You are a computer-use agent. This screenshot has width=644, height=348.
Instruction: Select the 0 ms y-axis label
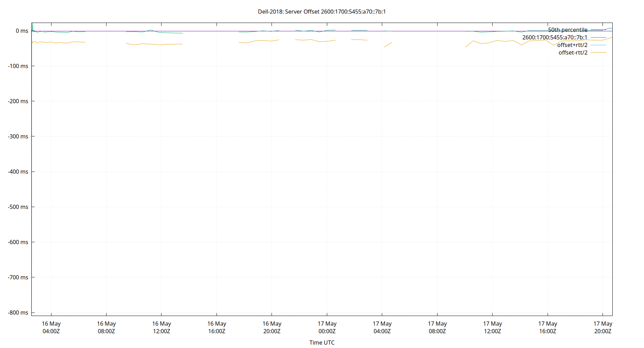[22, 31]
